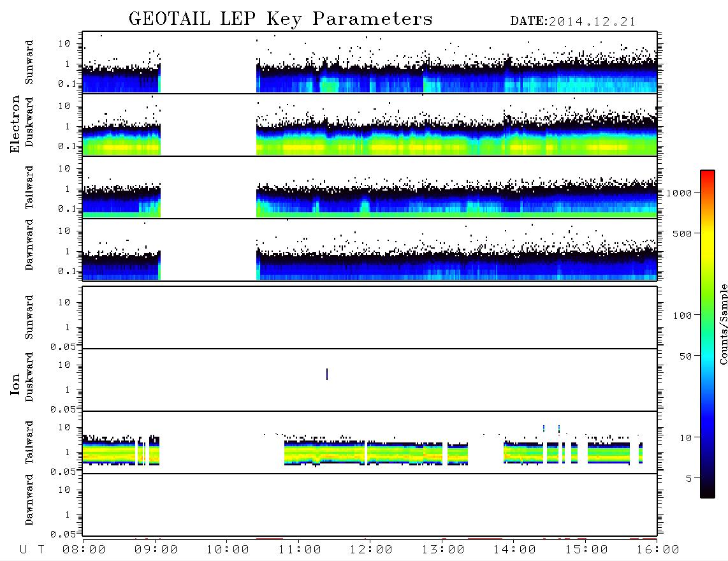Select the Electron Duskward axis label

(29, 122)
